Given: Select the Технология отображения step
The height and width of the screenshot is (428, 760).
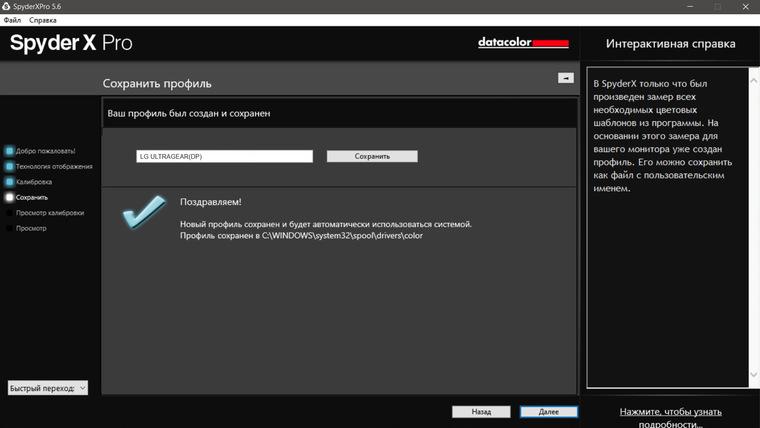Looking at the screenshot, I should pyautogui.click(x=54, y=166).
